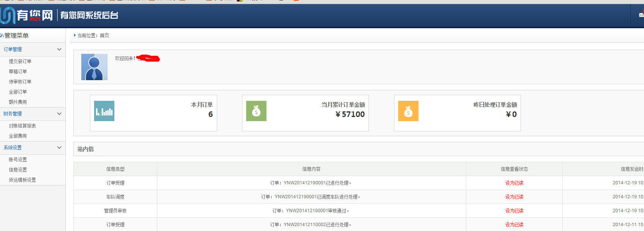This screenshot has width=644, height=231.
Task: Click the 管理菜单 dashboard icon
Action: click(x=2, y=36)
